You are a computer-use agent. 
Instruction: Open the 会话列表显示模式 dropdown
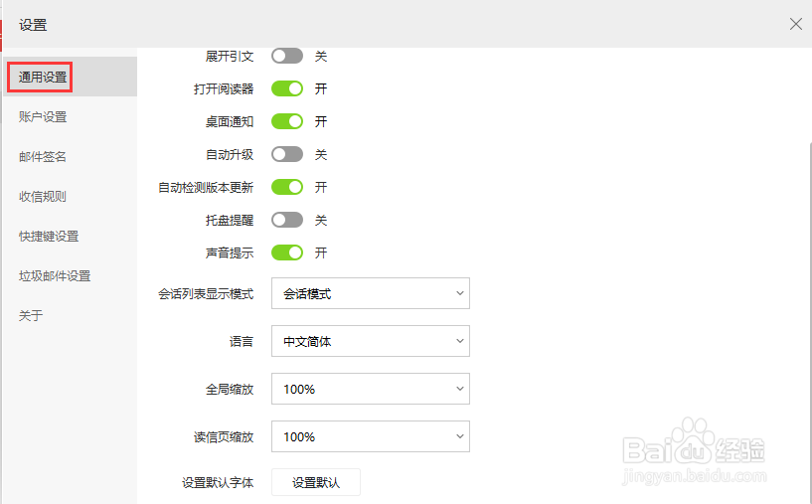point(370,293)
